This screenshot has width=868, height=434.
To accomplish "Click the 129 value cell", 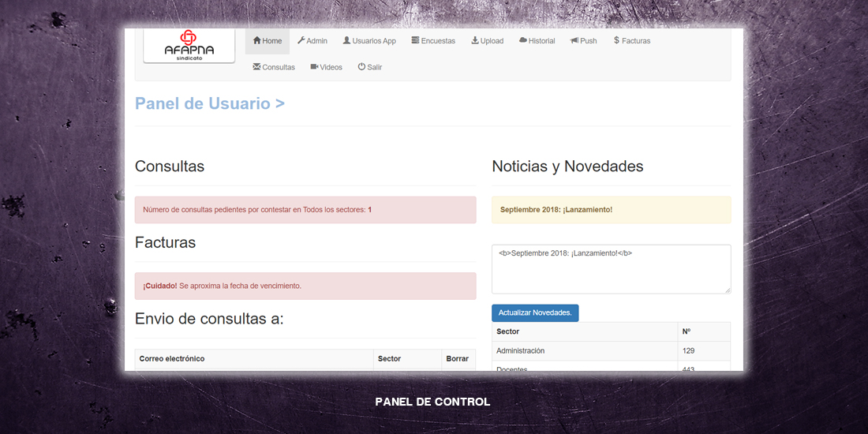I will click(704, 351).
